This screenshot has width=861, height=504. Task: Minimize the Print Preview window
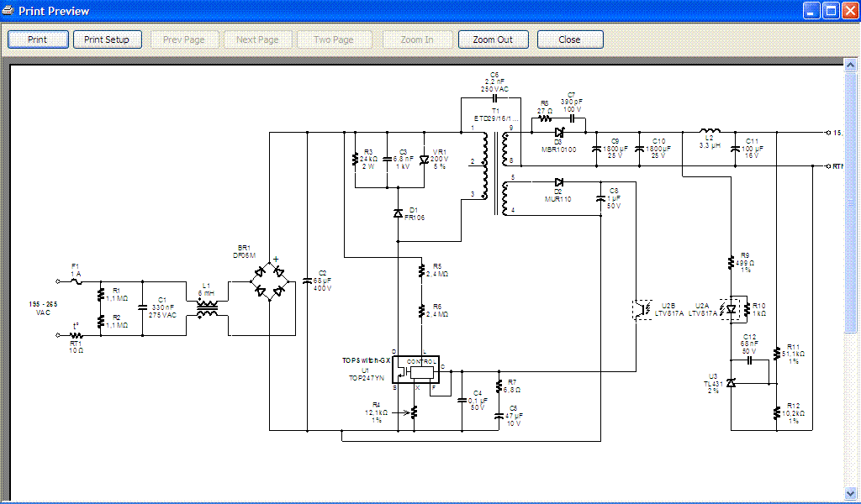click(812, 10)
